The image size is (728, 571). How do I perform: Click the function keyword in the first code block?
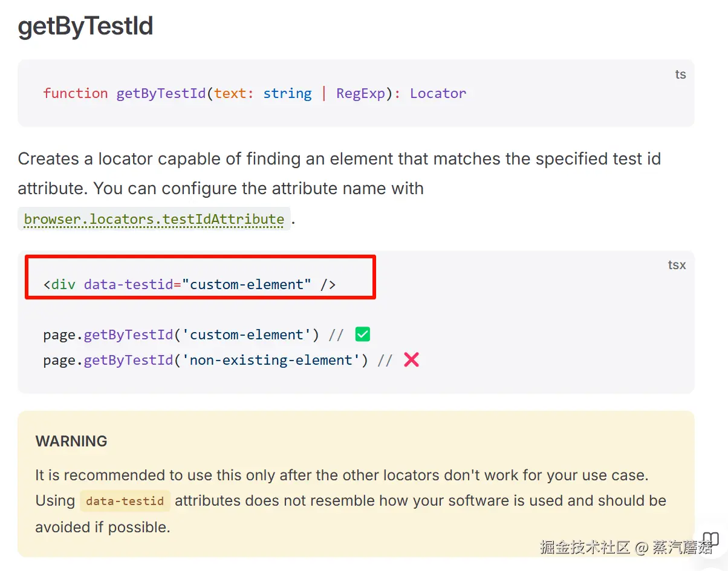(76, 93)
